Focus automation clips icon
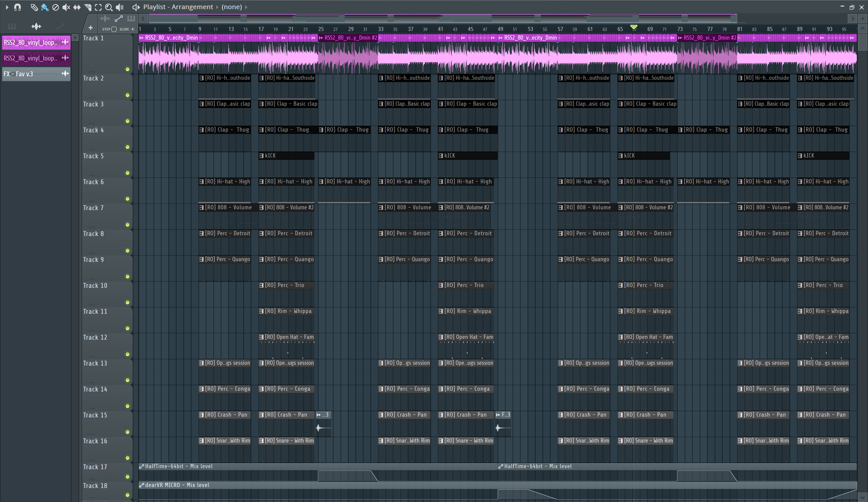 [x=119, y=18]
